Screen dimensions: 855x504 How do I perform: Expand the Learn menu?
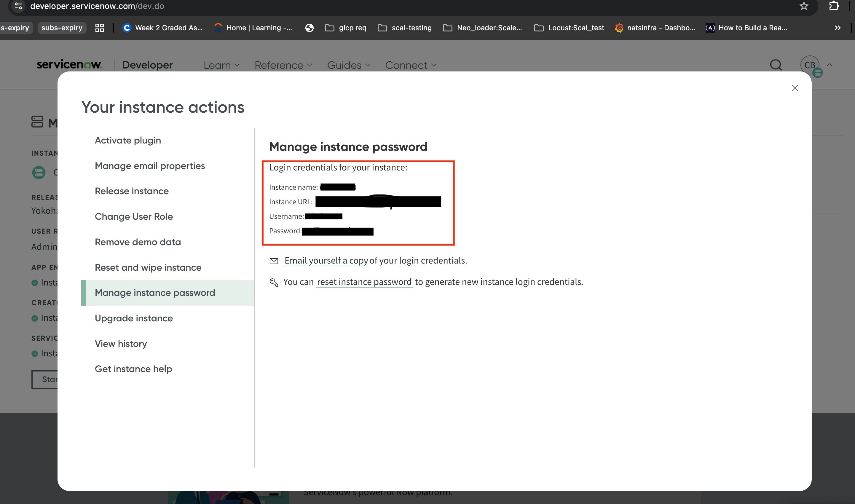221,65
